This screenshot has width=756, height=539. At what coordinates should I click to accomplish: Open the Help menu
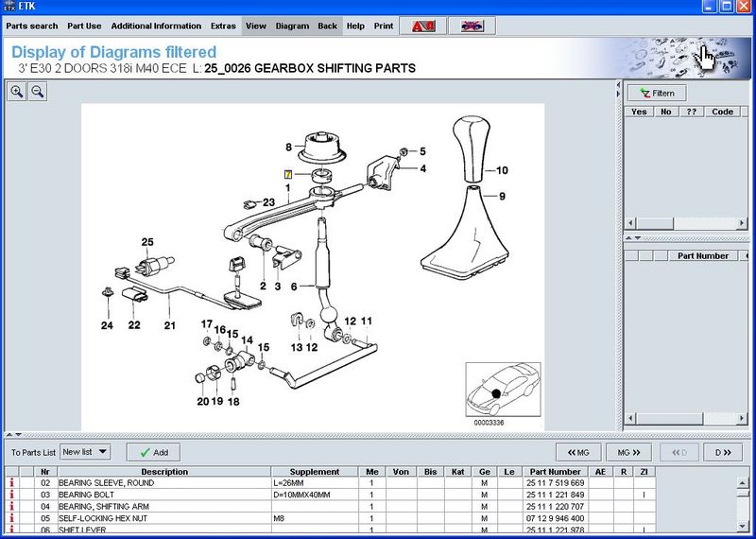(355, 26)
